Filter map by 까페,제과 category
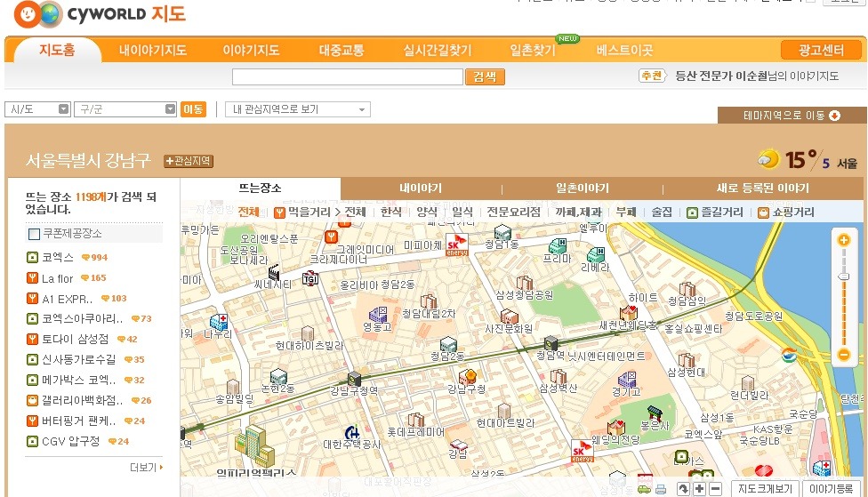The height and width of the screenshot is (497, 868). pos(578,212)
